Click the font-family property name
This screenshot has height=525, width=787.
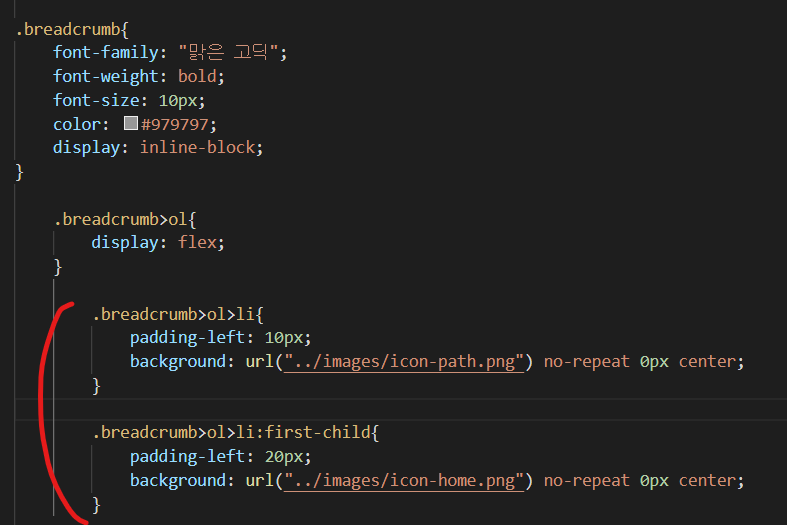coord(105,52)
